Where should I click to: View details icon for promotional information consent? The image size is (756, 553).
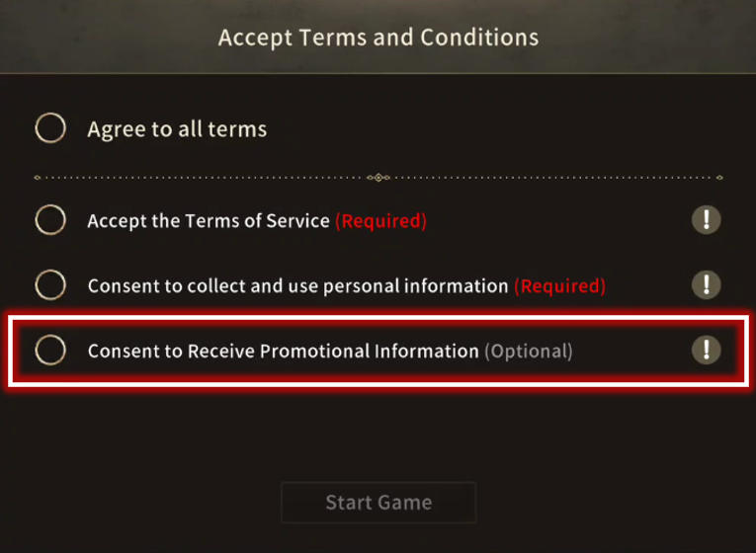(x=707, y=350)
